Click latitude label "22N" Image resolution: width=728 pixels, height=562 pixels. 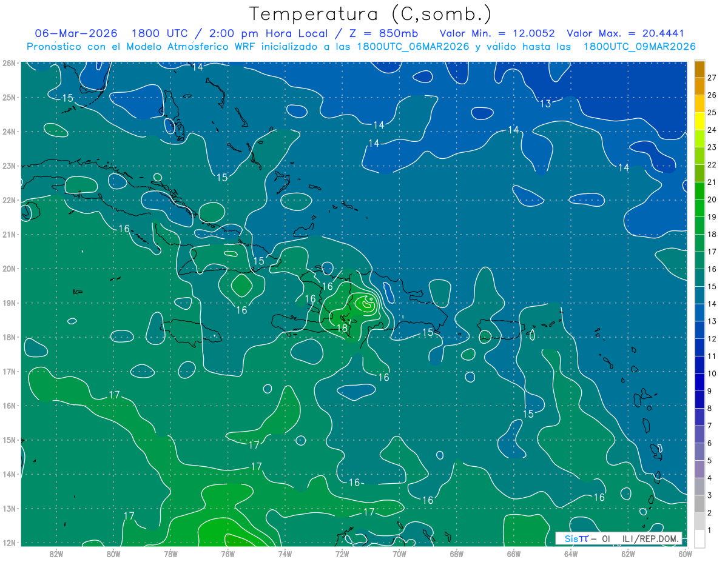8,200
